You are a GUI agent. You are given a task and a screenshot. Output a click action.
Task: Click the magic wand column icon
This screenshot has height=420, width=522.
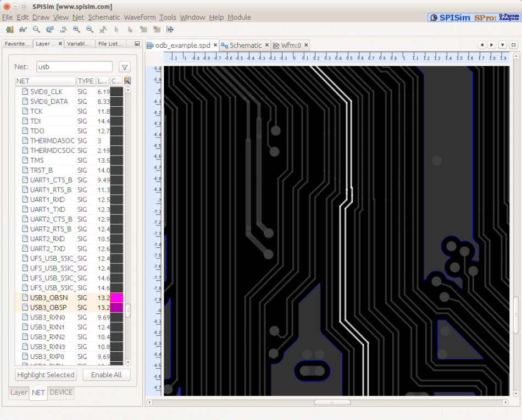127,81
